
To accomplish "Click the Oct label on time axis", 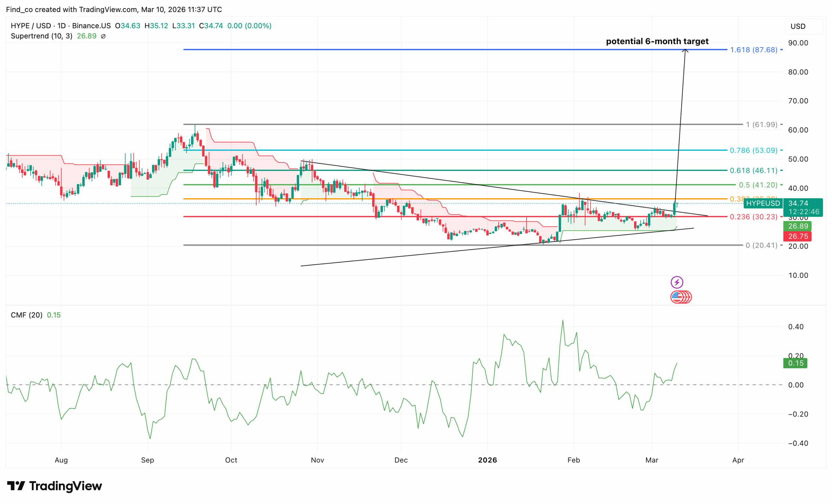I will (231, 460).
